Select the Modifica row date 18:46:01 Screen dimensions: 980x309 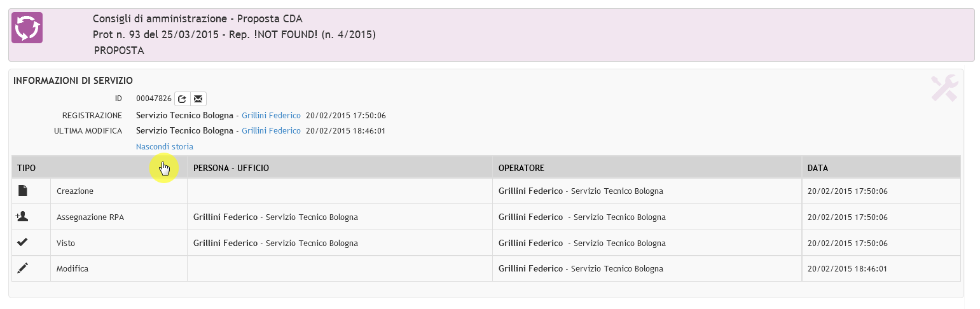[847, 268]
